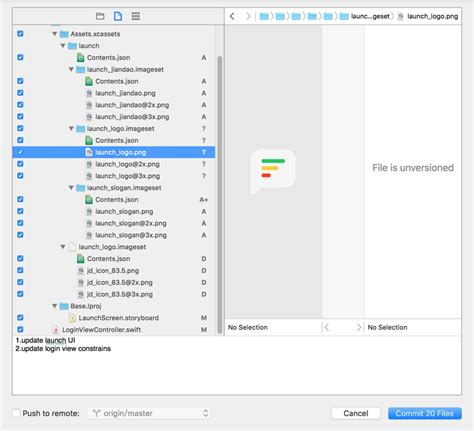Screen dimensions: 474x431
Task: Collapse the launch_slogan.imageset folder
Action: (71, 188)
